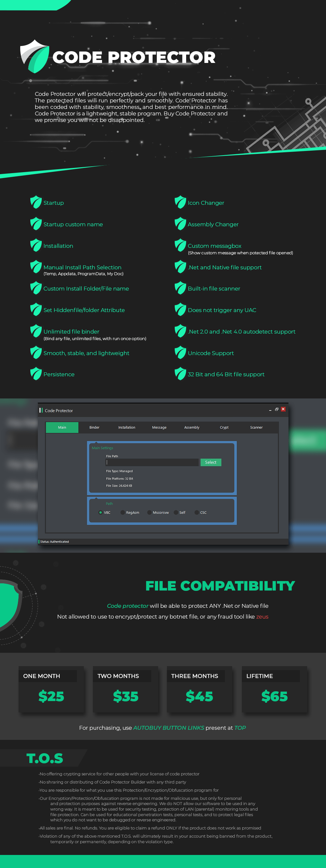Click the AUTOBUY BUTTON LINKS text
Image resolution: width=326 pixels, height=868 pixels.
(x=169, y=728)
